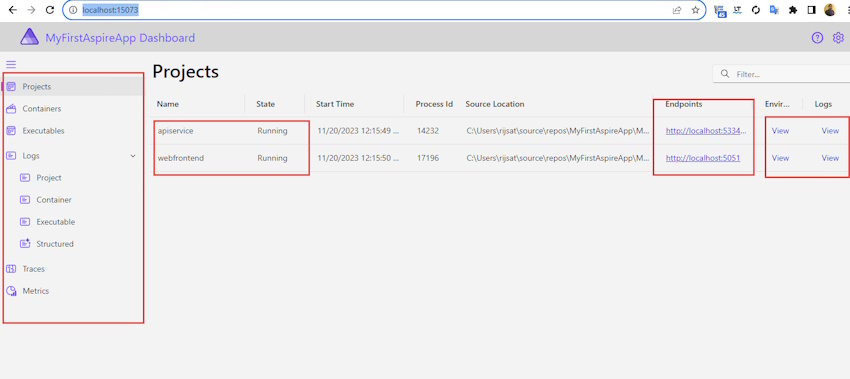Click the apiservice Running state cell

coord(272,131)
